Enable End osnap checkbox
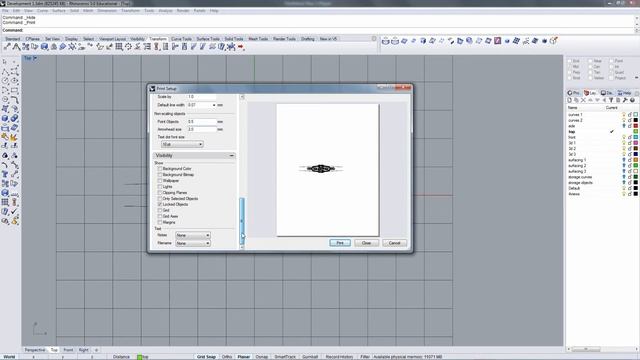The height and width of the screenshot is (360, 640). tap(569, 61)
